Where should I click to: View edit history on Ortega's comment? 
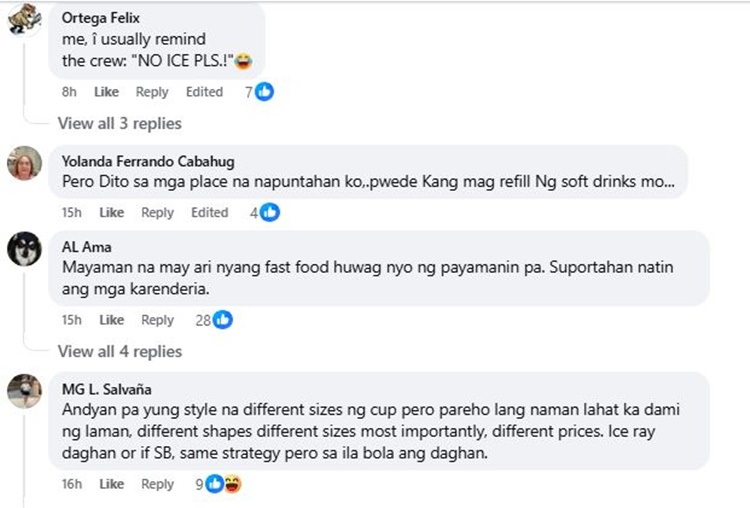204,92
